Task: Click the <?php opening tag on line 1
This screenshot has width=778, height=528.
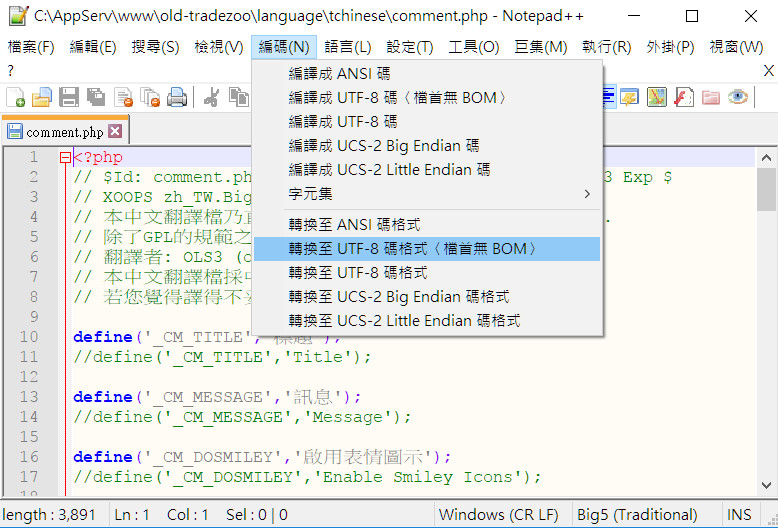Action: click(98, 158)
